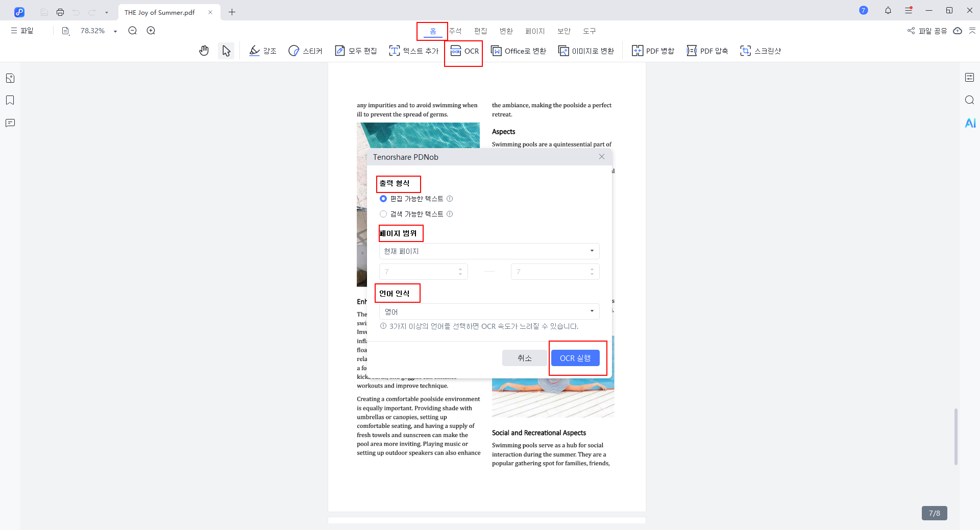Open quick access toolbar dropdown arrow
The height and width of the screenshot is (530, 980).
[107, 12]
